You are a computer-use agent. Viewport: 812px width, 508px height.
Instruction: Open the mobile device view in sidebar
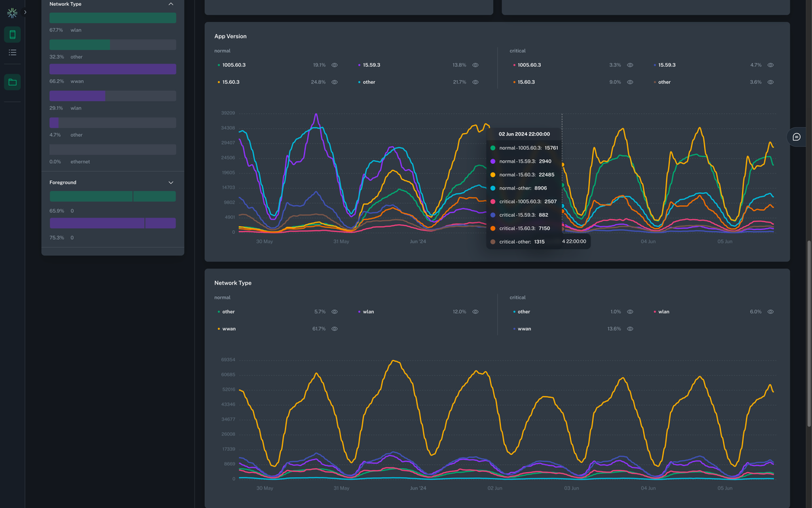[x=12, y=35]
